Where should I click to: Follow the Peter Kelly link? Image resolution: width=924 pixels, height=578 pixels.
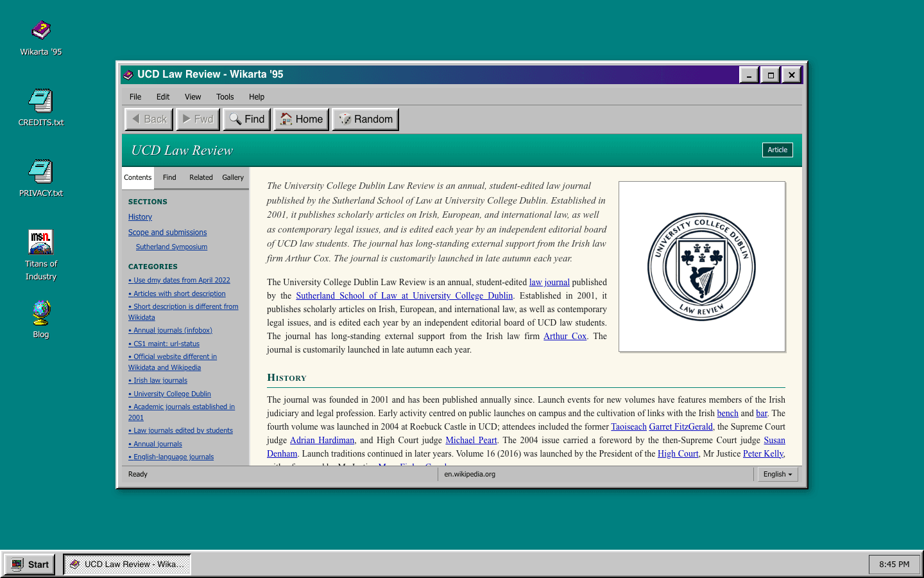click(763, 453)
